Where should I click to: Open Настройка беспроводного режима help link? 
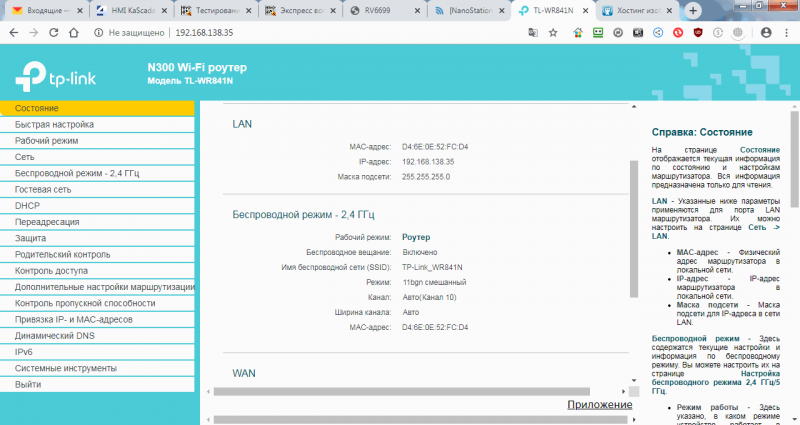point(716,382)
